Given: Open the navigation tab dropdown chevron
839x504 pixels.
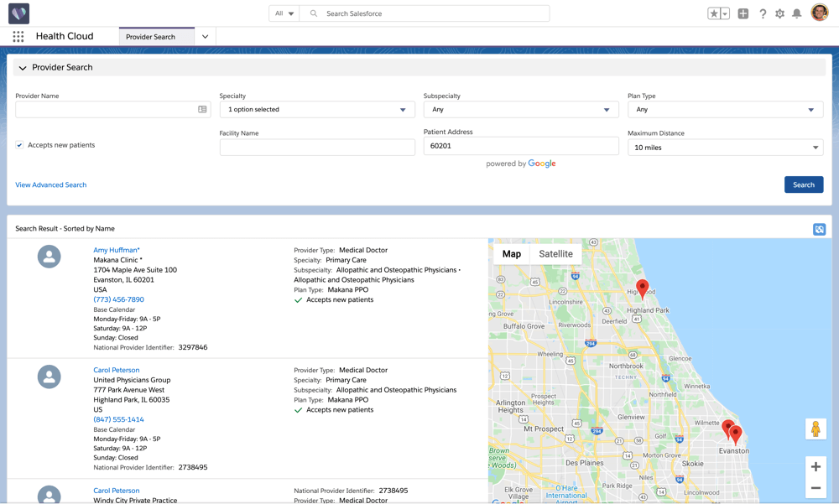Looking at the screenshot, I should pos(205,37).
